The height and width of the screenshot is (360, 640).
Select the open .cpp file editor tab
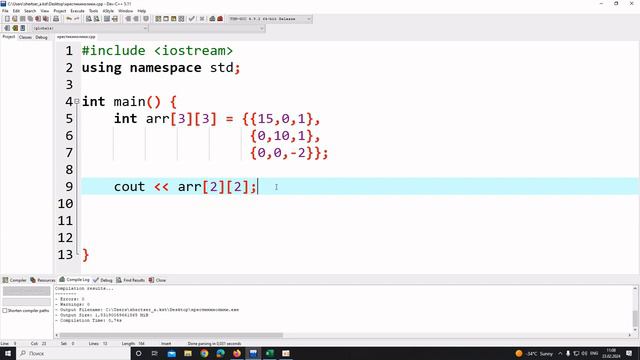tap(76, 37)
